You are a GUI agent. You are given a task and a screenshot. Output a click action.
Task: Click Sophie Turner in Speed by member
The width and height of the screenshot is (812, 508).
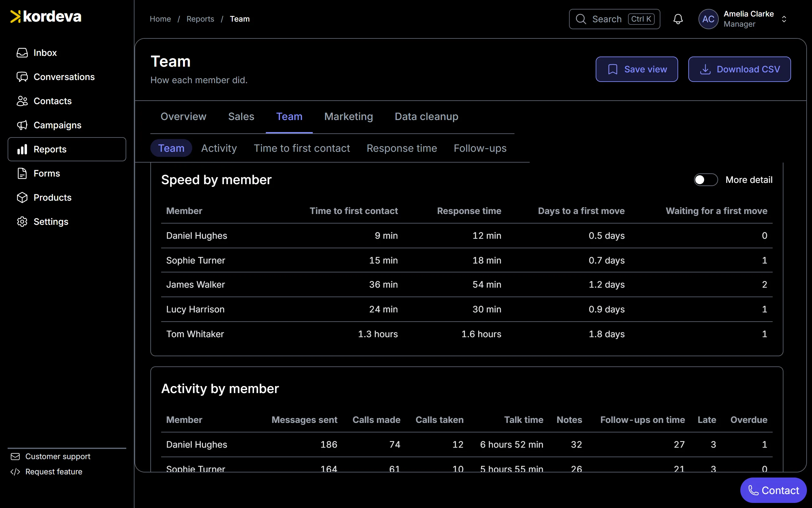tap(196, 260)
